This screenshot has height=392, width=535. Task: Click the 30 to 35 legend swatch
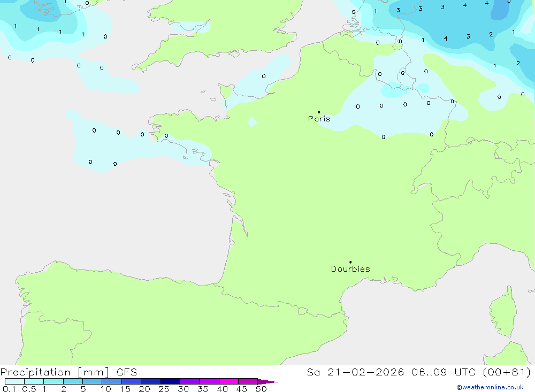pos(190,381)
